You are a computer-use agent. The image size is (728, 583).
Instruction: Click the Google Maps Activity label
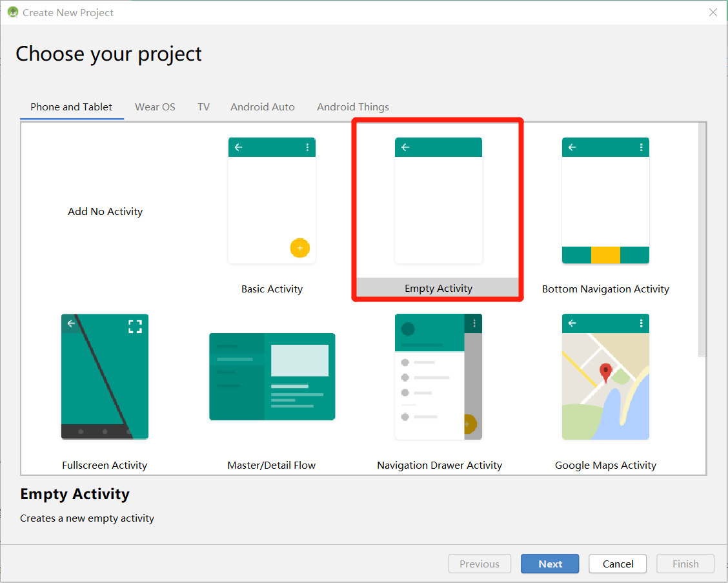coord(605,465)
